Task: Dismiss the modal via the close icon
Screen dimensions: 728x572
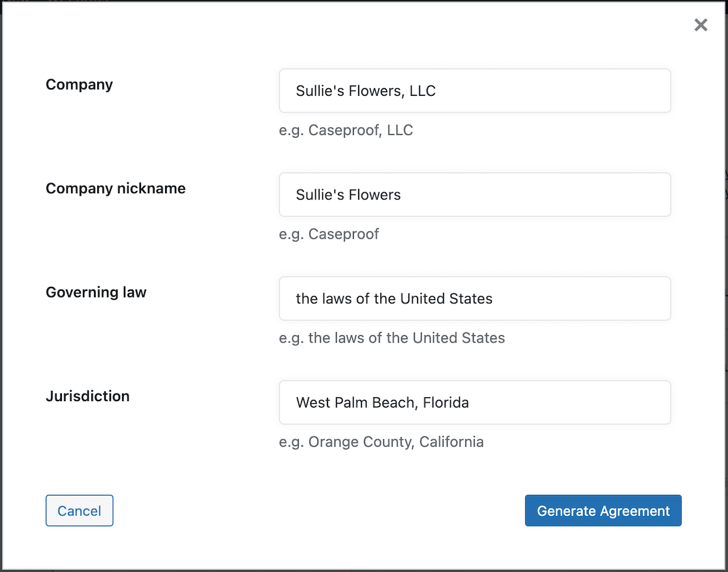Action: click(x=701, y=25)
